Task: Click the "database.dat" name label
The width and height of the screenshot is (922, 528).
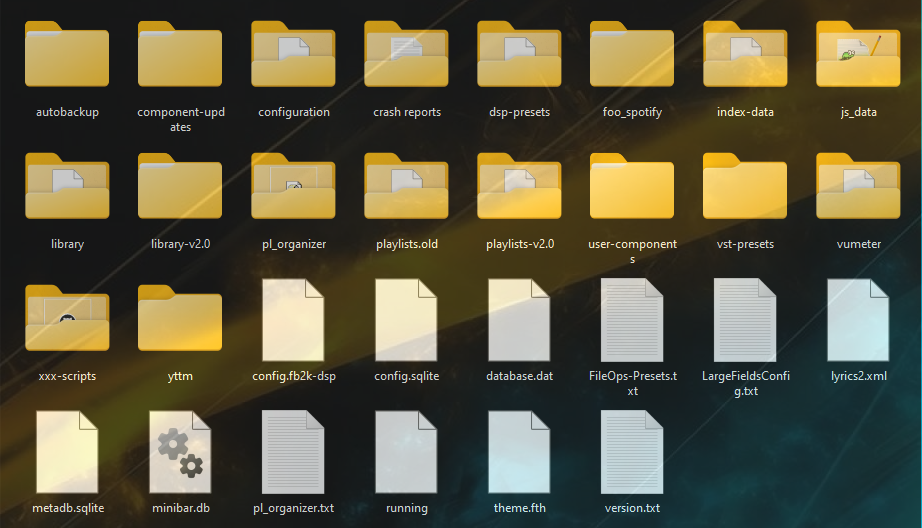Action: [519, 376]
